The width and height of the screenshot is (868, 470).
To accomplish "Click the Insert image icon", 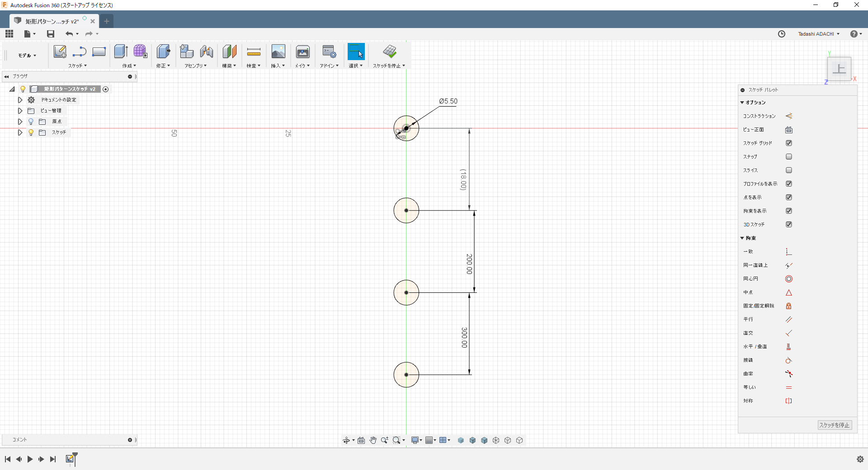I will (x=278, y=52).
